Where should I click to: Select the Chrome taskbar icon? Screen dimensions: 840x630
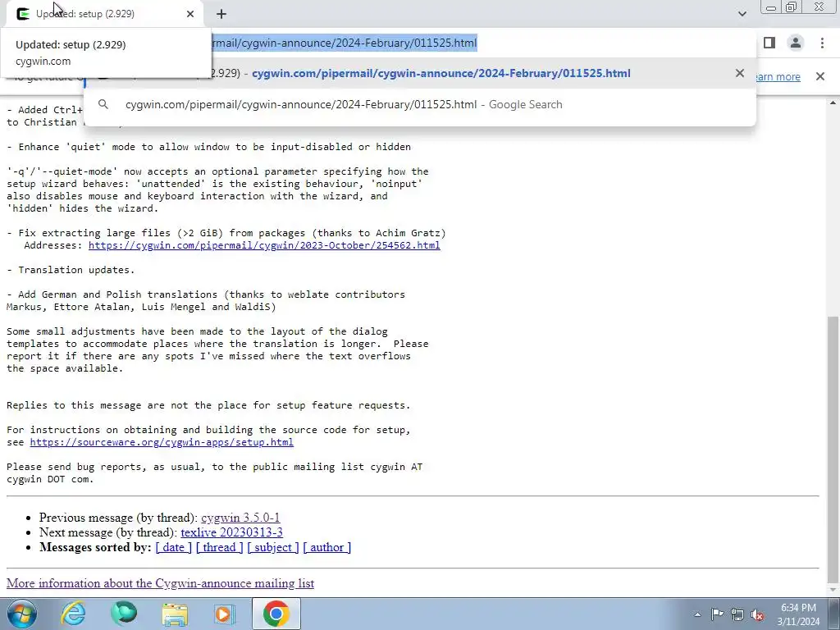click(x=276, y=614)
